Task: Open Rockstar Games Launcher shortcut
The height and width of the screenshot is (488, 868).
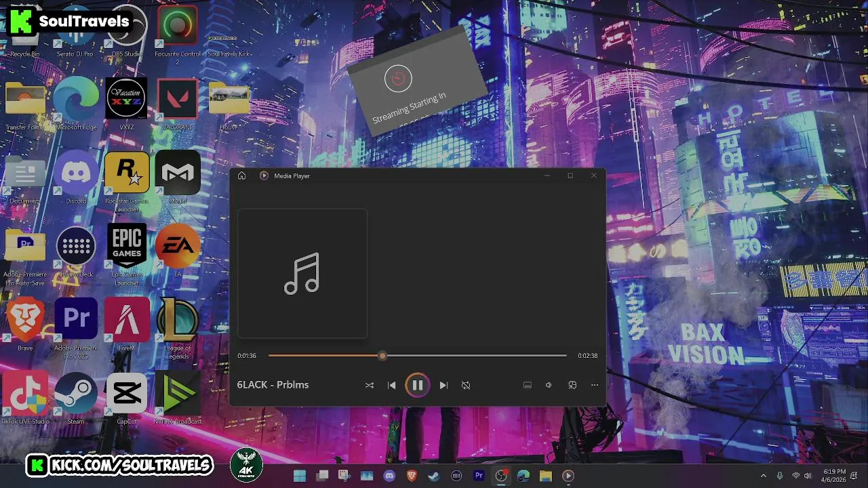Action: [127, 182]
